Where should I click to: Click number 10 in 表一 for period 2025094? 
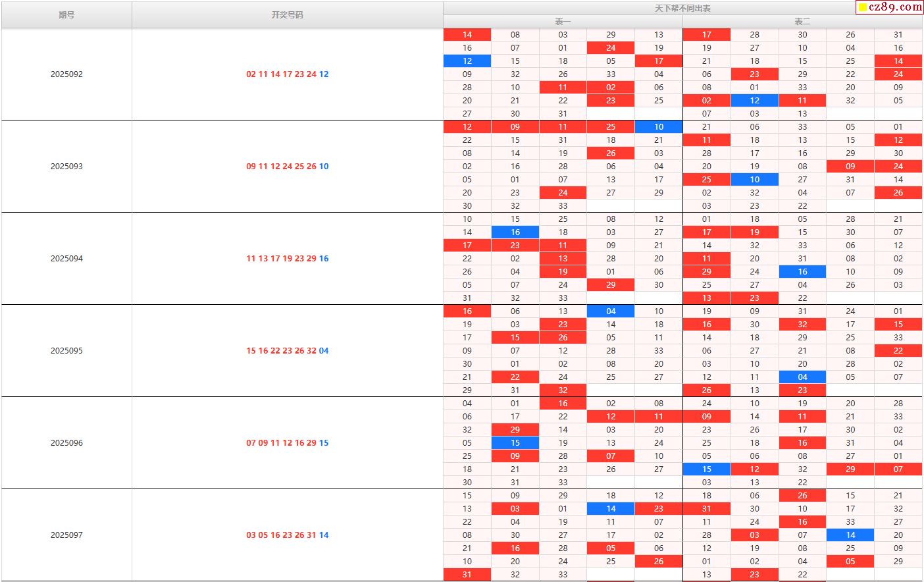[467, 219]
